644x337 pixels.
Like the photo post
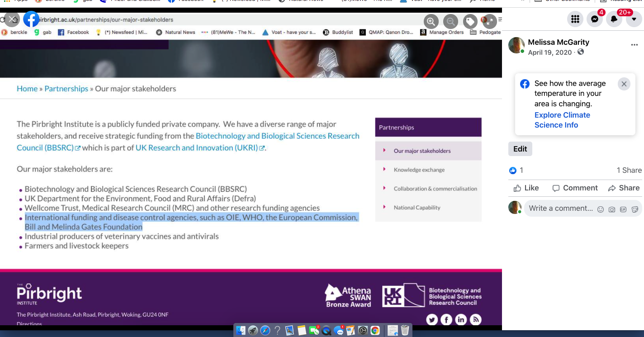pyautogui.click(x=526, y=188)
